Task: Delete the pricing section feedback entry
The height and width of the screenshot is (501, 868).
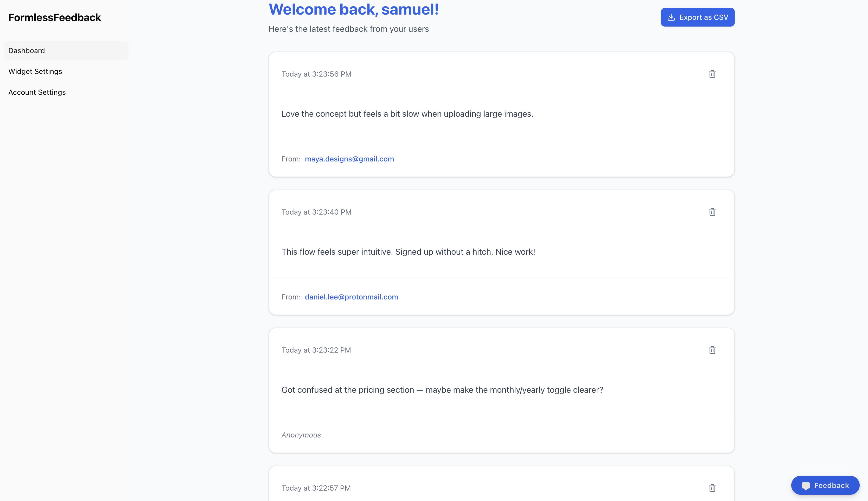Action: coord(712,350)
